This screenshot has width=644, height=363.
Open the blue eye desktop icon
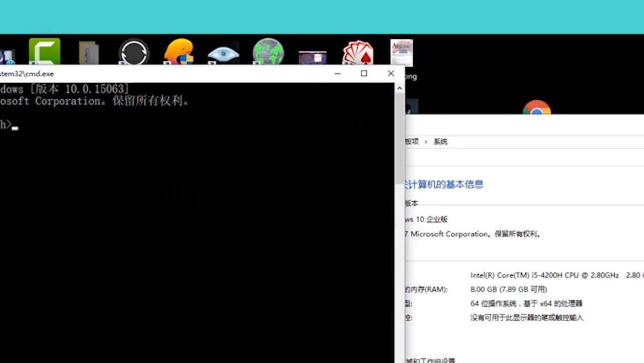click(222, 53)
